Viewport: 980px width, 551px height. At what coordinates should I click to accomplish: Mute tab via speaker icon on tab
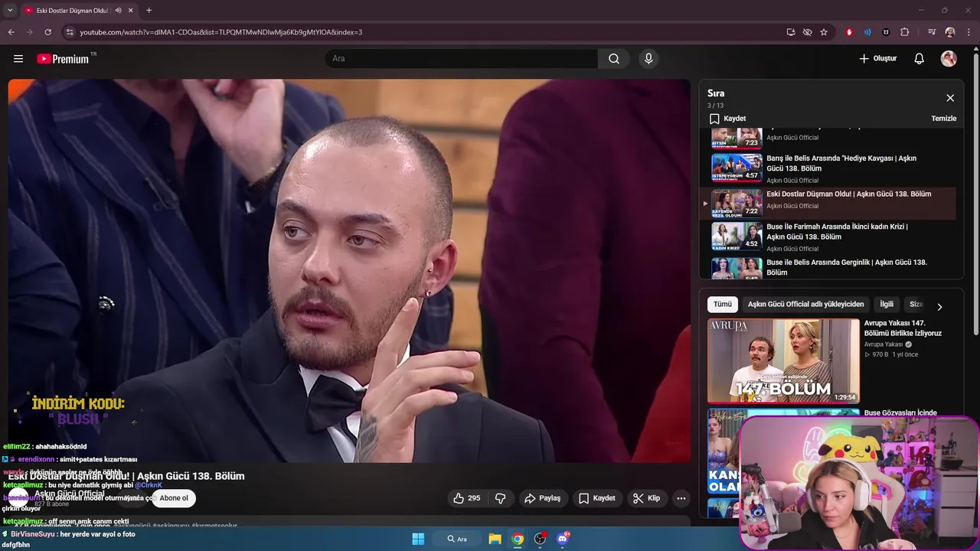coord(118,11)
